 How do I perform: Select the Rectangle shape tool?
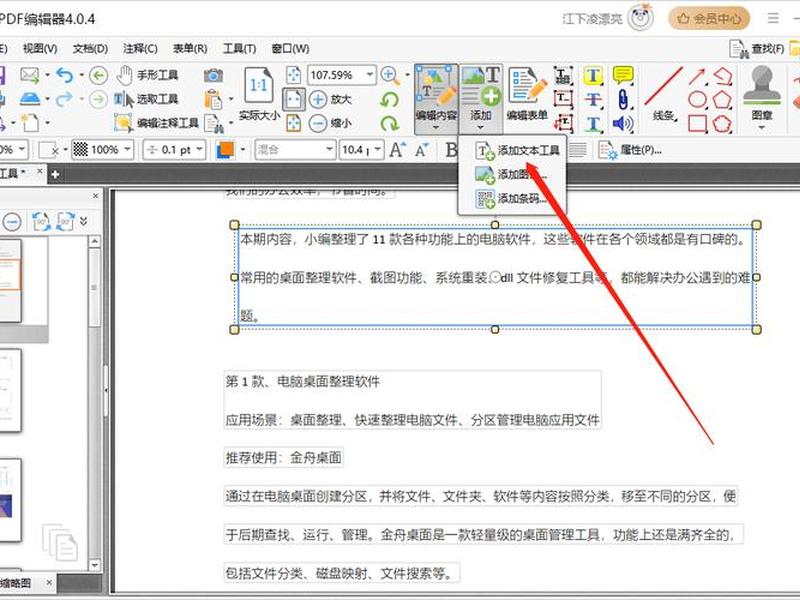coord(697,123)
